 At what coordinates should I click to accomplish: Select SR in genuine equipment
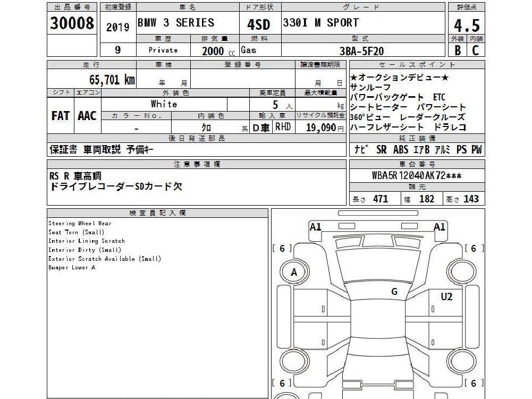point(382,150)
